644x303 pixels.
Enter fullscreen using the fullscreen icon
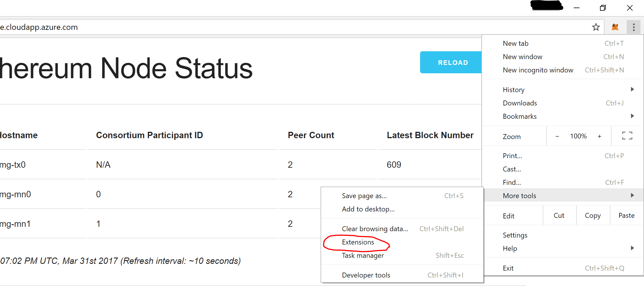(627, 136)
